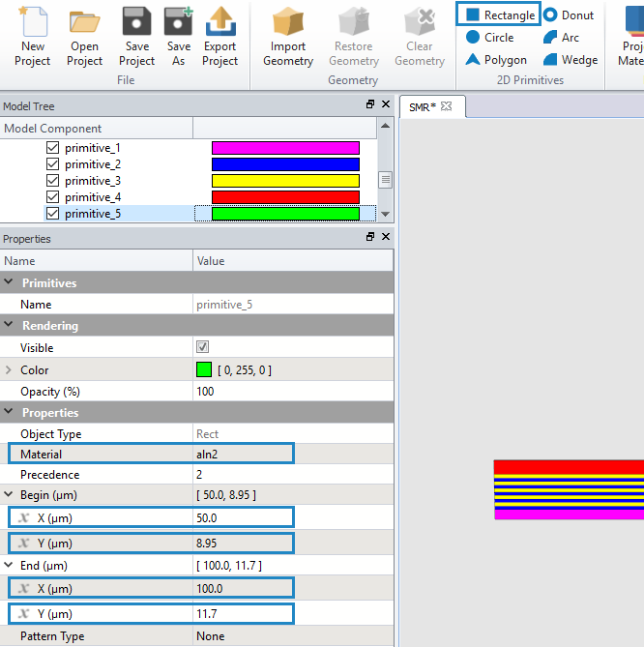Collapse the Primitives section
Viewport: 644px width, 647px height.
[x=9, y=282]
